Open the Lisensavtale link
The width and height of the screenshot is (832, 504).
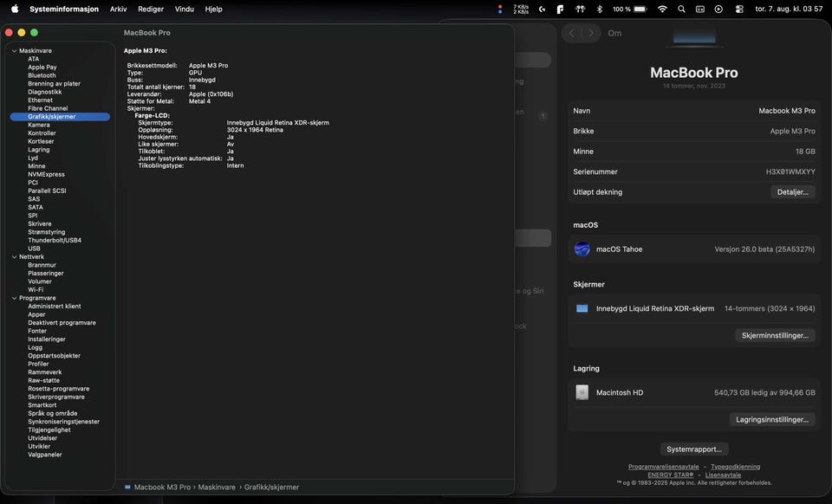(723, 475)
